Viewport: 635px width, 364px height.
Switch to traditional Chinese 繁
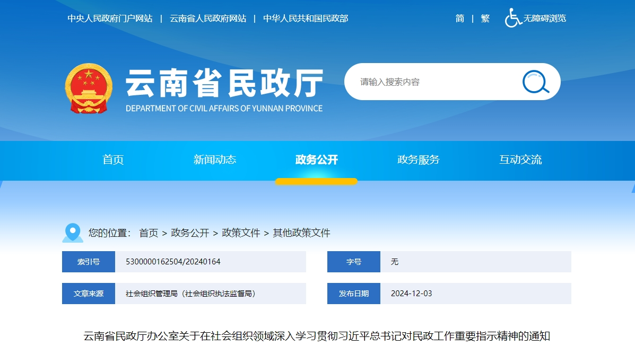(485, 18)
